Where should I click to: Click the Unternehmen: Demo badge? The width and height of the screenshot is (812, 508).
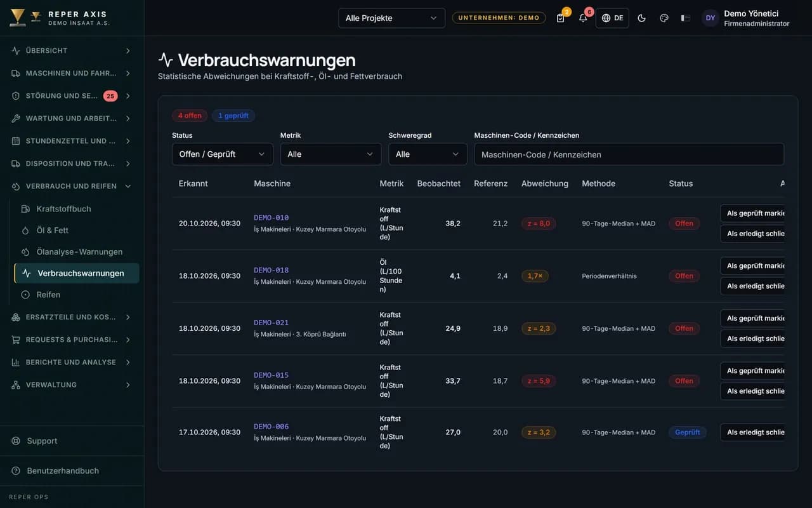[499, 18]
